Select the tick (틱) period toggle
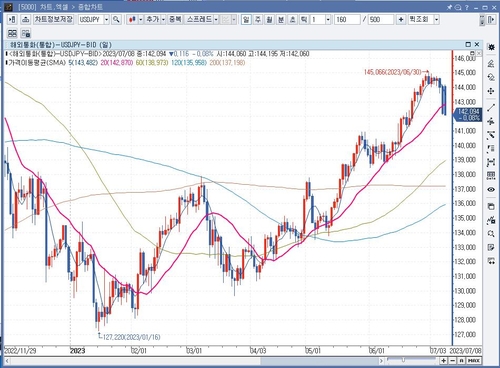Screen dimensions: 500x368 (x=304, y=20)
